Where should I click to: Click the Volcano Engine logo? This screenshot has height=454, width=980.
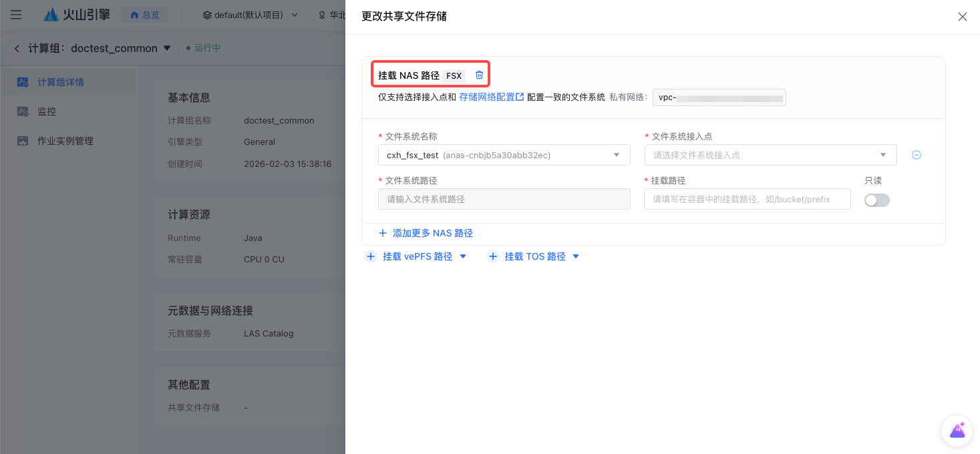pos(77,15)
